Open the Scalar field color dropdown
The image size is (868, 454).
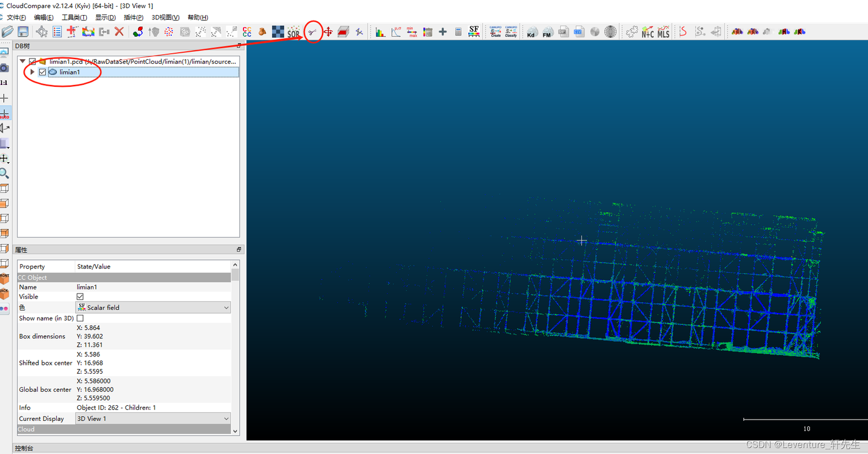(x=153, y=307)
